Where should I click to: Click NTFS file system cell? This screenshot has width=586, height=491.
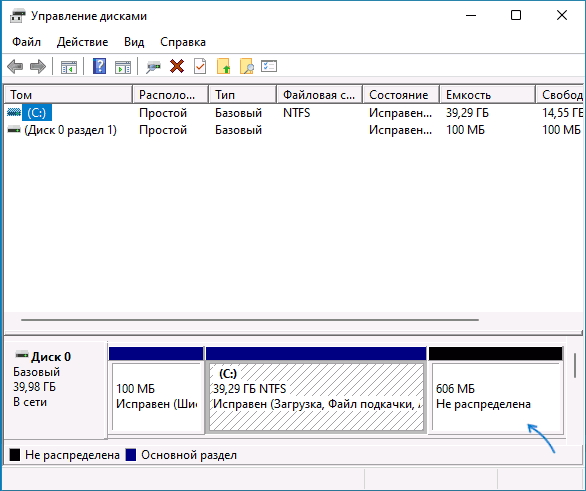297,112
